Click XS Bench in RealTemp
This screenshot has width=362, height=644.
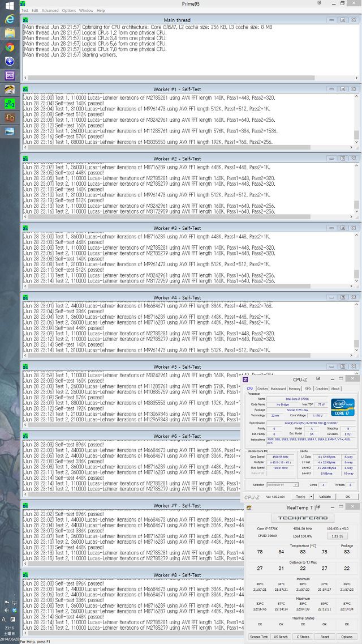281,637
